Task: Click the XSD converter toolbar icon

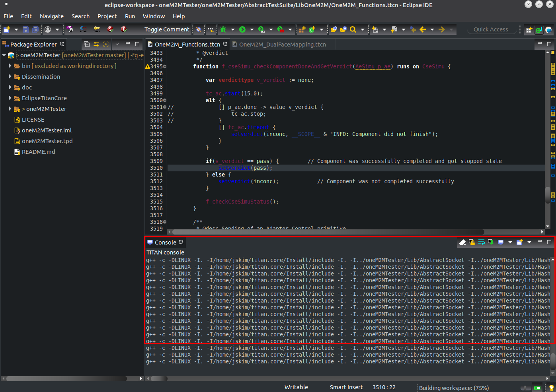Action: pos(70,29)
